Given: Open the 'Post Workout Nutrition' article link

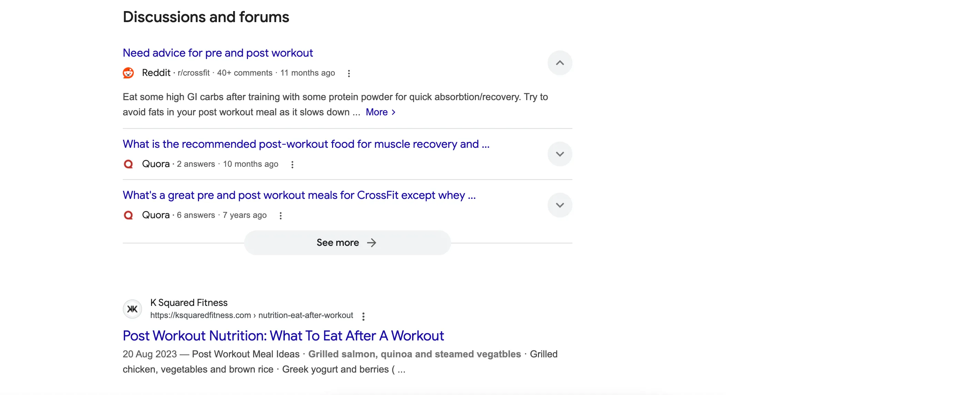Looking at the screenshot, I should pos(283,336).
